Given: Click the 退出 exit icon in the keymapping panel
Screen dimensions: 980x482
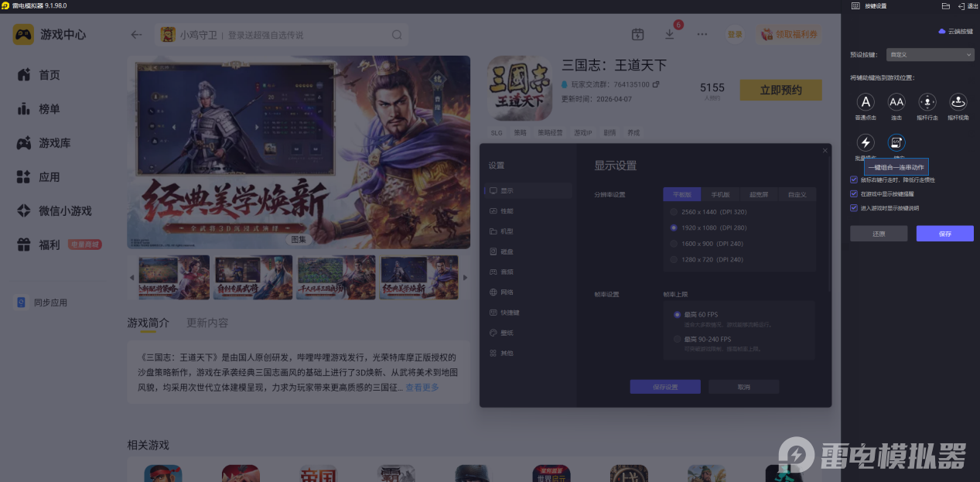Looking at the screenshot, I should 967,5.
